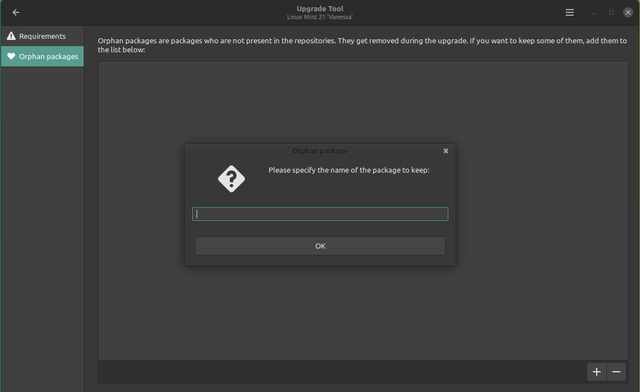Click the Upgrade Tool window title
640x392 pixels.
pos(320,9)
